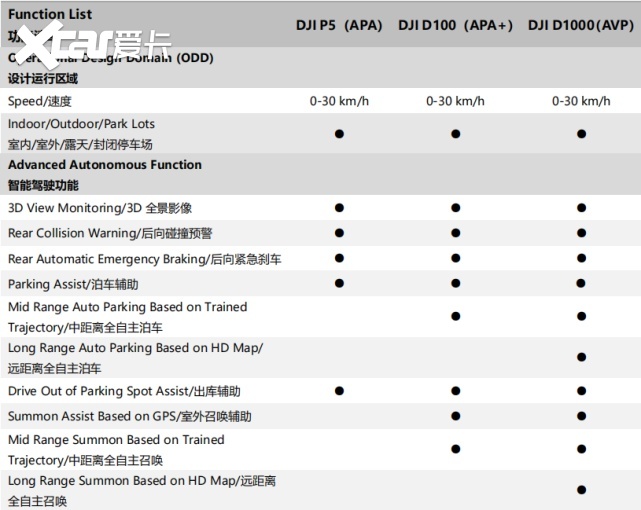Click the Parking Assist/泊车辅助 row label
Image resolution: width=641 pixels, height=510 pixels.
click(x=73, y=284)
